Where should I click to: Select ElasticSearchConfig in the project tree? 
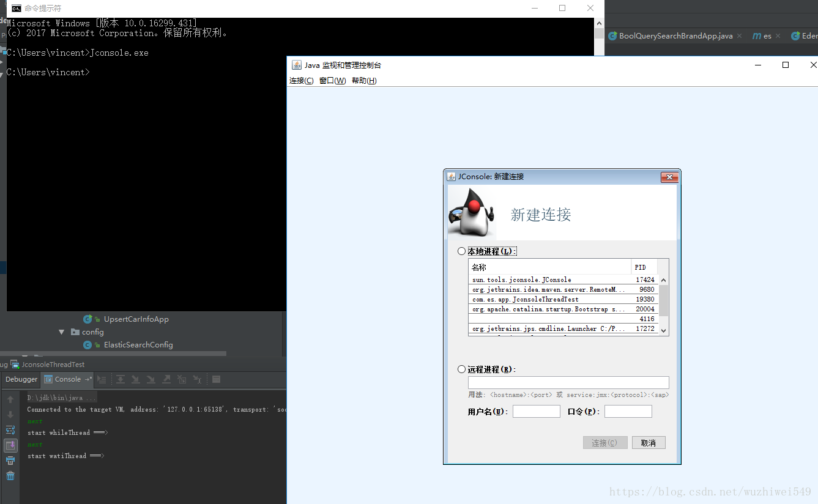click(x=138, y=345)
